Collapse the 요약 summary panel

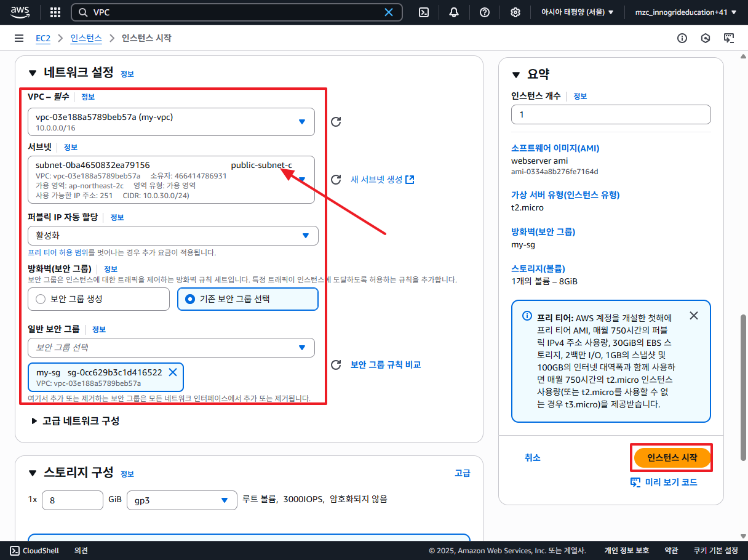pyautogui.click(x=516, y=74)
